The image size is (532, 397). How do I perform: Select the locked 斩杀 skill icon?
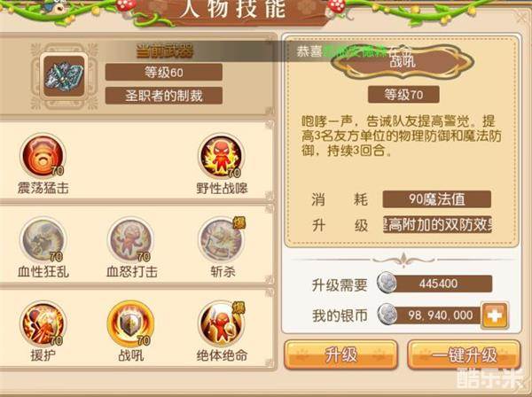(x=221, y=239)
